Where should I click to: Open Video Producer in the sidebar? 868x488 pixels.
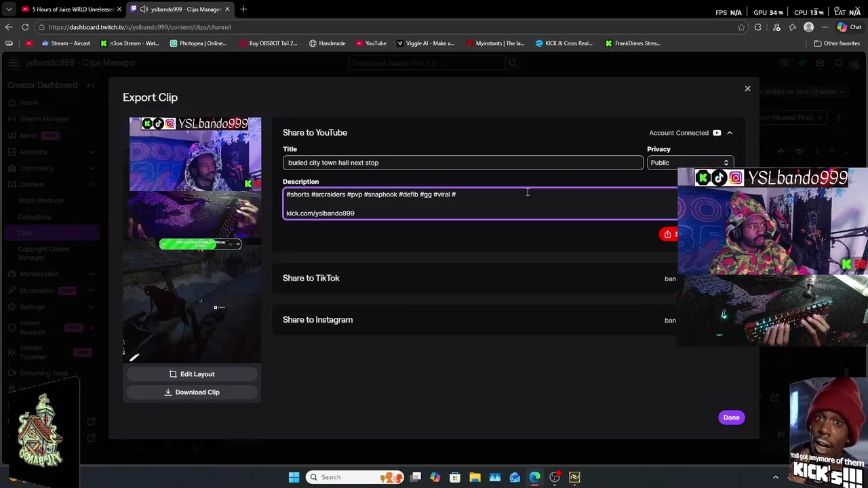point(41,201)
